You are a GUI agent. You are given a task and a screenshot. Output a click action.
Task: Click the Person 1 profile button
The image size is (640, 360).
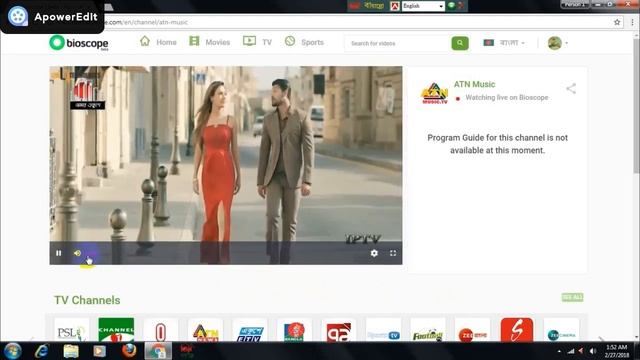[x=575, y=4]
